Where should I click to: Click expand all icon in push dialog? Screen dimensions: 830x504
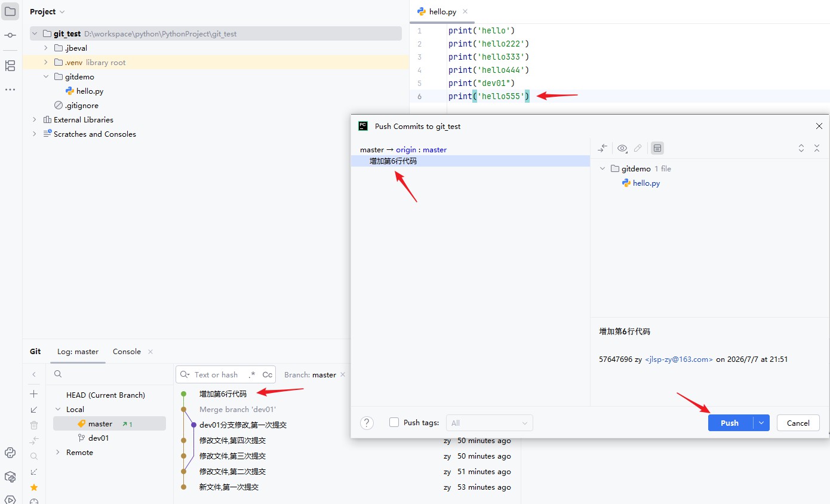[801, 148]
